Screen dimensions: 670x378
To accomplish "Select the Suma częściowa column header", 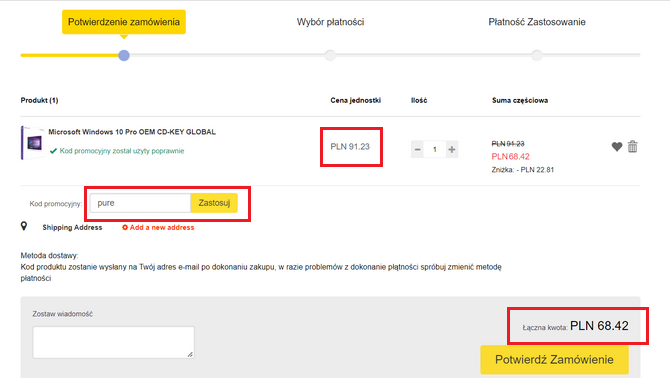I will click(520, 100).
